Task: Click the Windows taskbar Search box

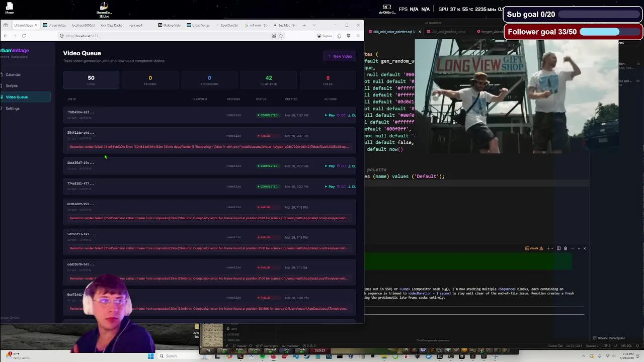Action: coord(178,356)
